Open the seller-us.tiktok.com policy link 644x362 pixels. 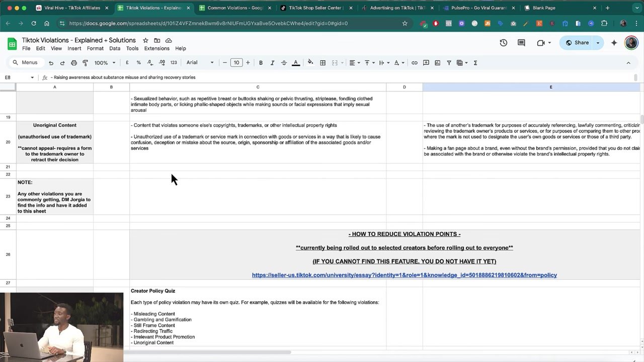[x=404, y=275]
